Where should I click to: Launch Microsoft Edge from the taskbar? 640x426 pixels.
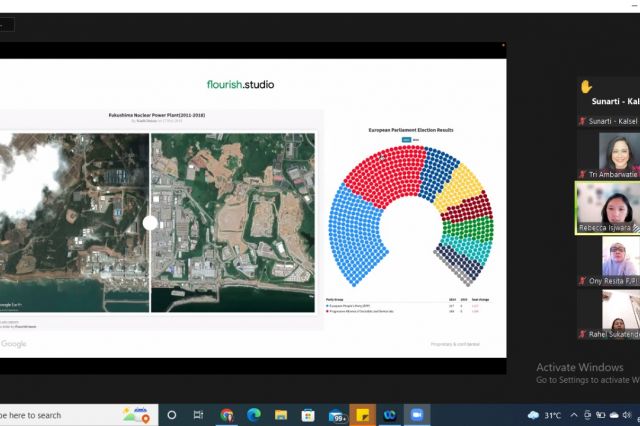click(x=253, y=414)
